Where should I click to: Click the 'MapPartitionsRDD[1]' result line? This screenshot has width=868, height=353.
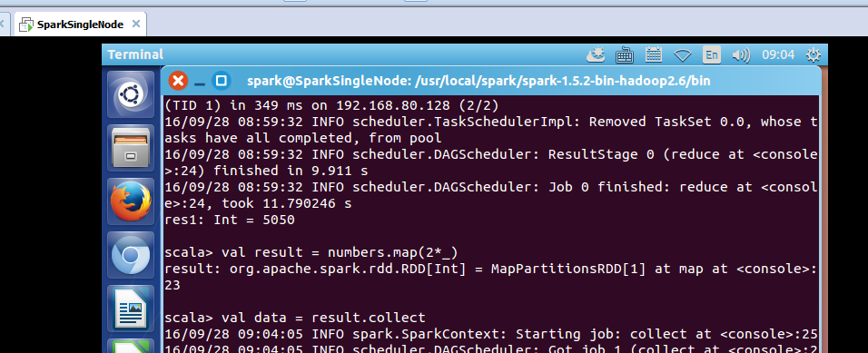click(490, 277)
